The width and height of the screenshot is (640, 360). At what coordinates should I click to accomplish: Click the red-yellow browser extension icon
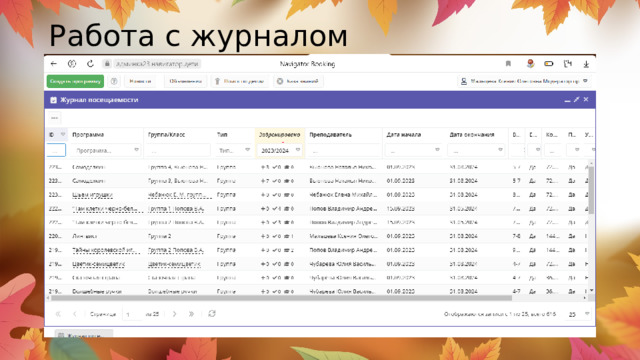(530, 63)
